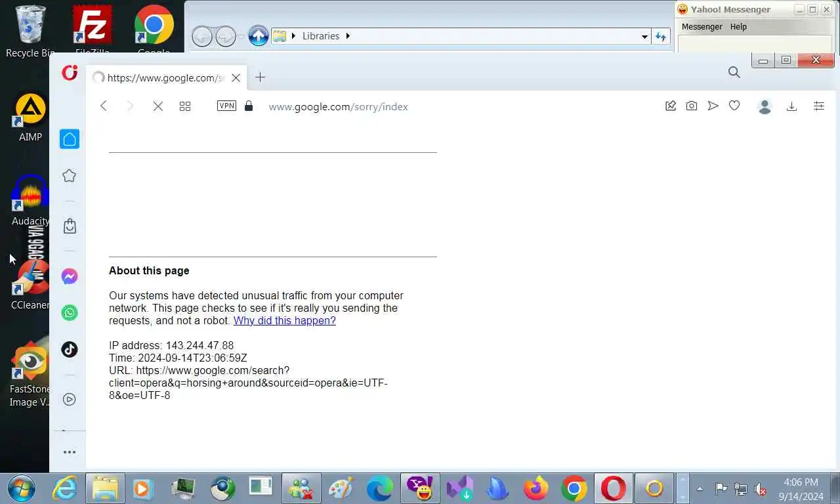Go forward in Opera's history
Viewport: 840px width, 504px height.
[x=130, y=106]
